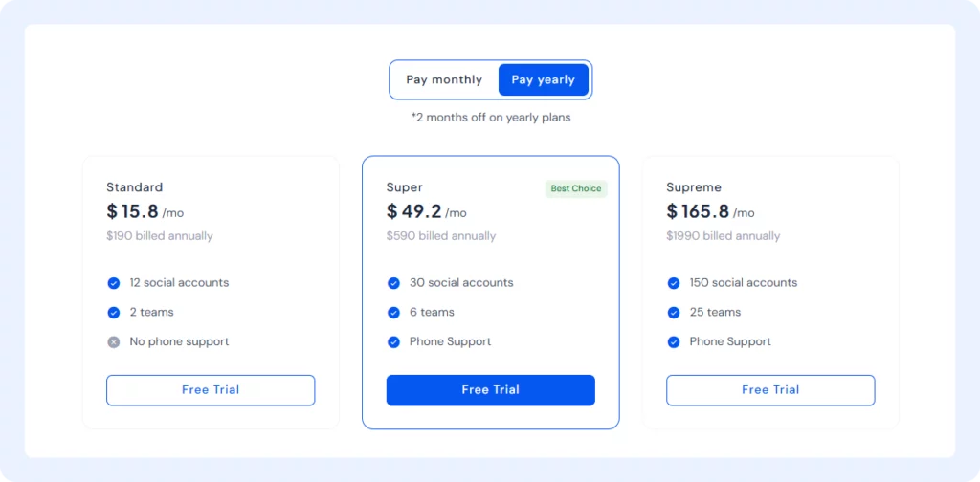The image size is (980, 482).
Task: Click the Supreme plan title
Action: [x=694, y=187]
